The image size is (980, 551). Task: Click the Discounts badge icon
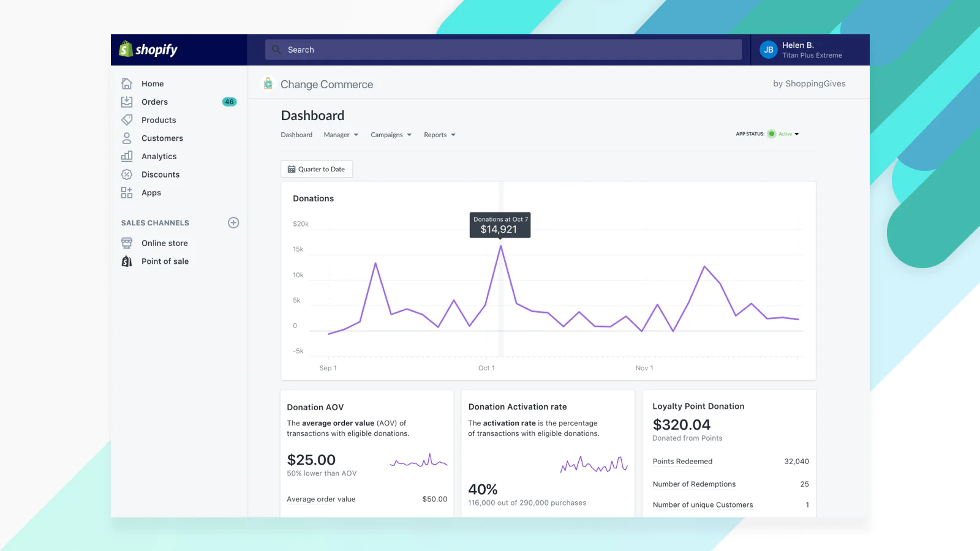(127, 174)
